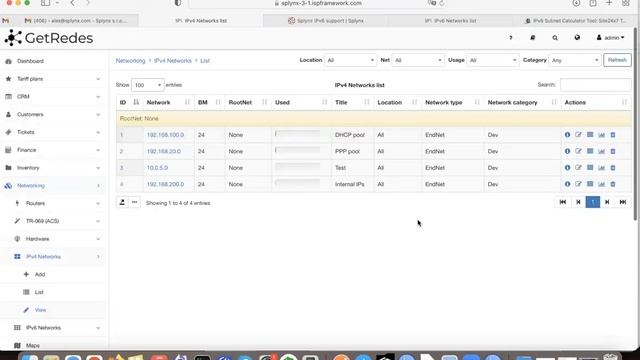Click the browser address bar
Screen dimensions: 640x360
pos(318,3)
